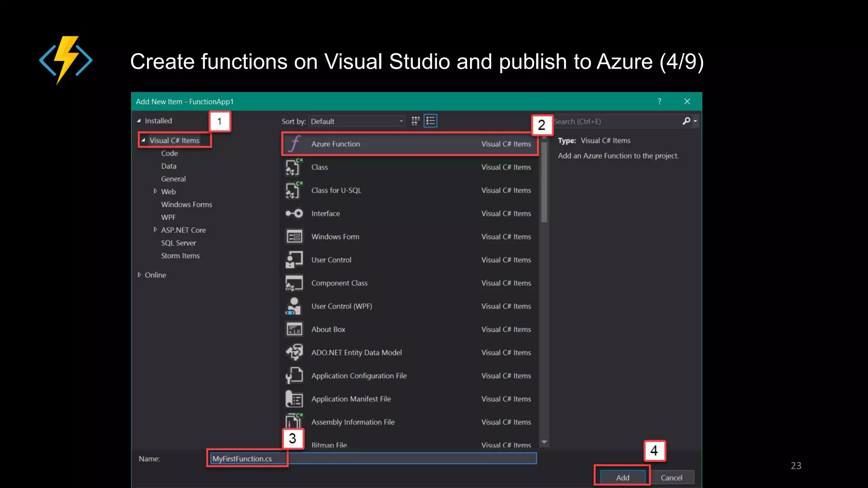Click the Application Manifest File icon
Image resolution: width=868 pixels, height=488 pixels.
point(294,399)
